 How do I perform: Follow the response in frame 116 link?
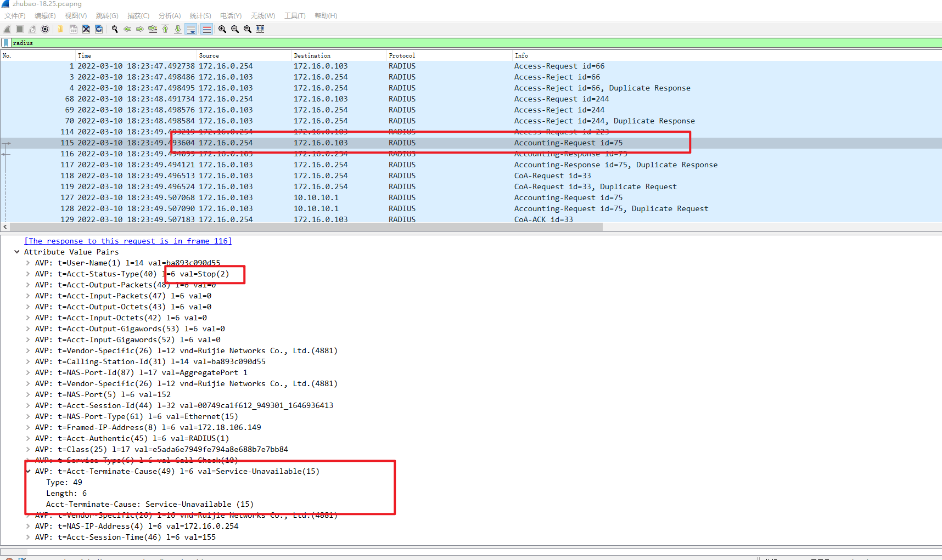pyautogui.click(x=128, y=241)
